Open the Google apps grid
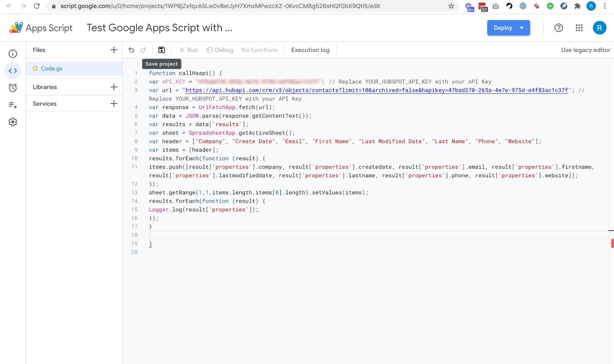614x364 pixels. pyautogui.click(x=579, y=28)
